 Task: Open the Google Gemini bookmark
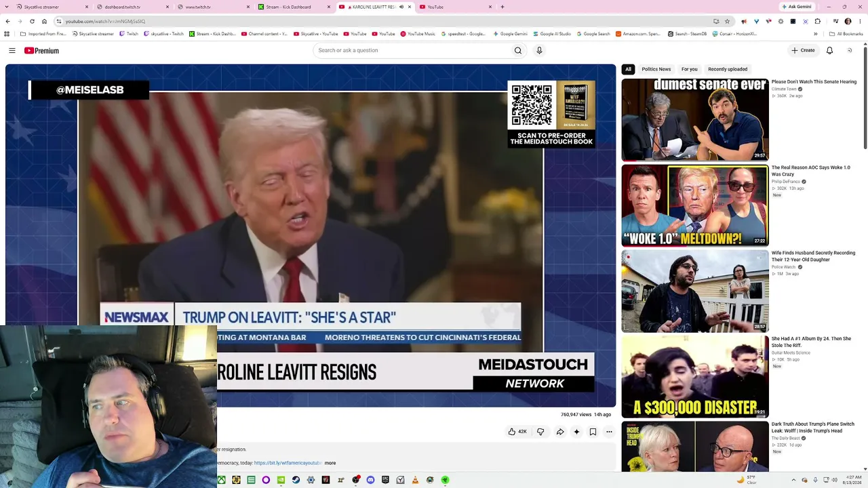click(x=510, y=34)
